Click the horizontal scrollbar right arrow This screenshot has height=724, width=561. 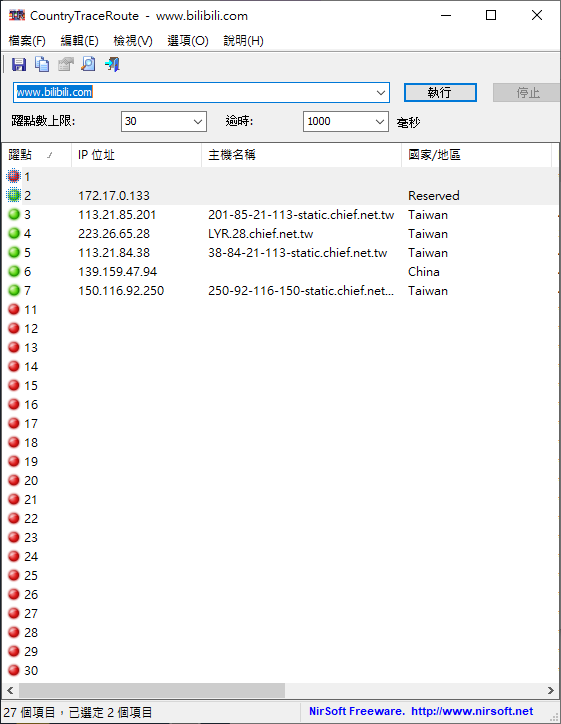click(x=550, y=690)
